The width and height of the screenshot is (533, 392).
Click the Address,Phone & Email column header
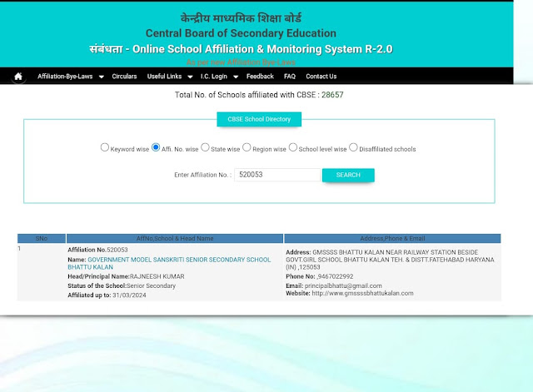click(392, 239)
